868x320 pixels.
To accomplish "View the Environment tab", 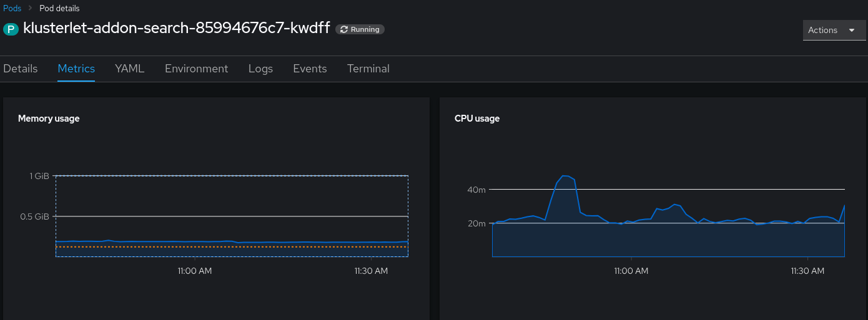I will coord(196,69).
